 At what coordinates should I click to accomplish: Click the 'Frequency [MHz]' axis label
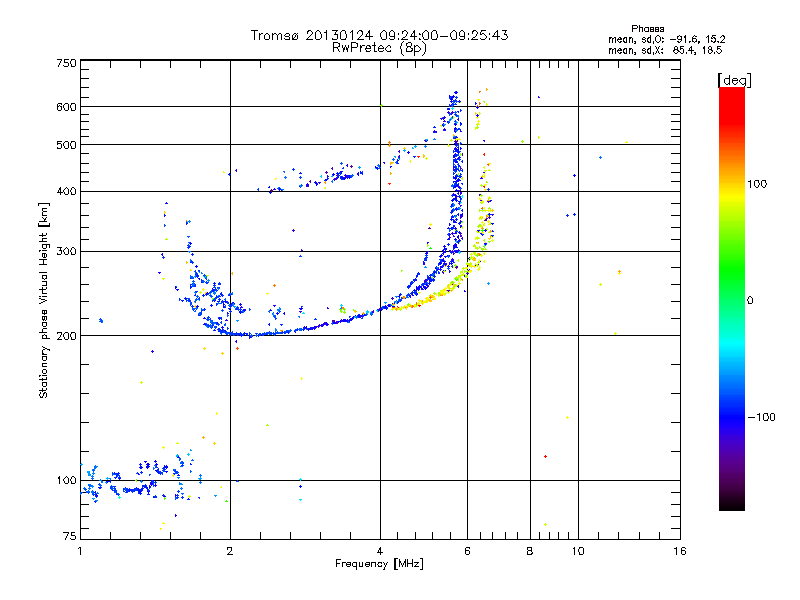(379, 565)
